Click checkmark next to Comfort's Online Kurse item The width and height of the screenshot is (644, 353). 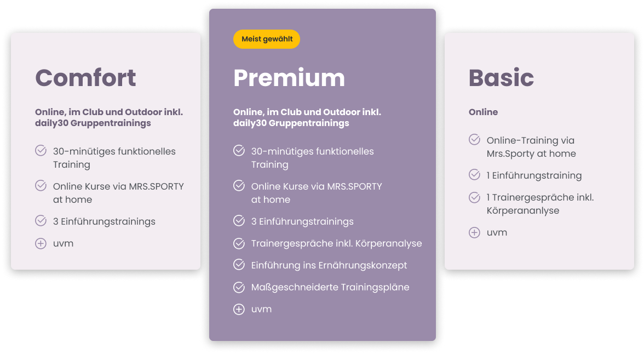click(41, 186)
